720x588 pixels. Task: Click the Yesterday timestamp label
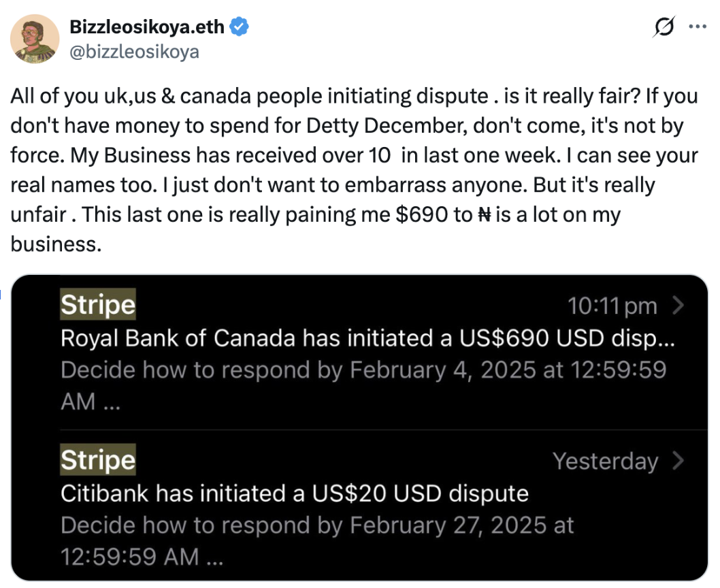click(606, 461)
